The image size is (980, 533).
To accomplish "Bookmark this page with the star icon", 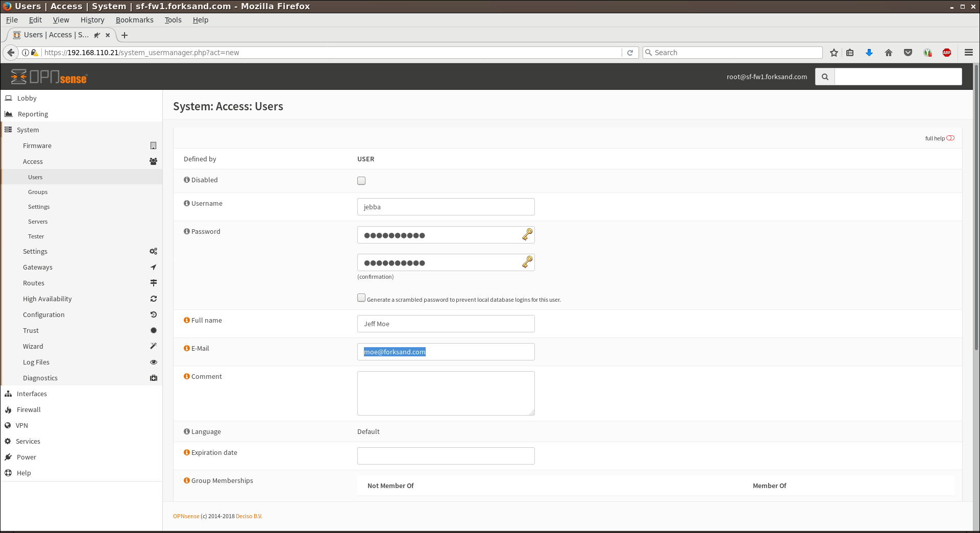I will (834, 53).
